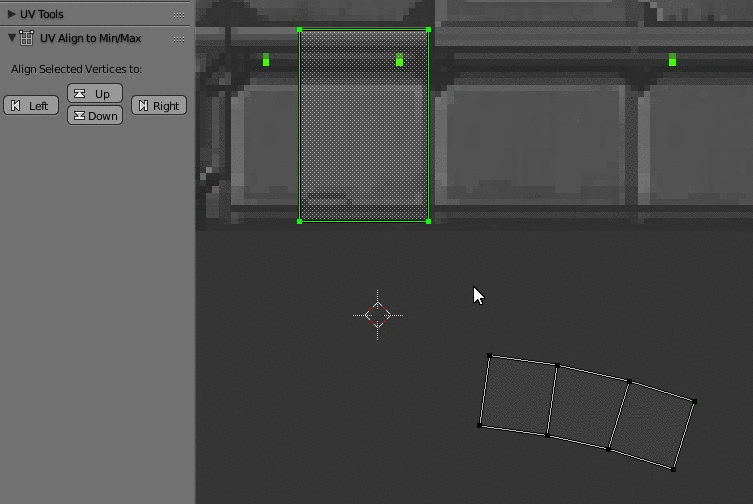Click the 'UV Tools' panel title
Screen dimensions: 753x504
tap(42, 14)
